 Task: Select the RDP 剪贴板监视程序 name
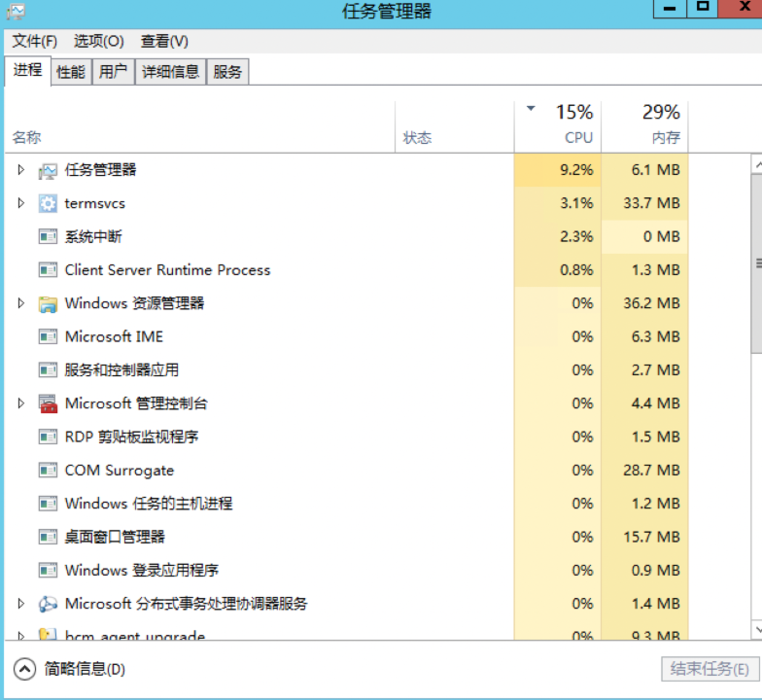[131, 437]
